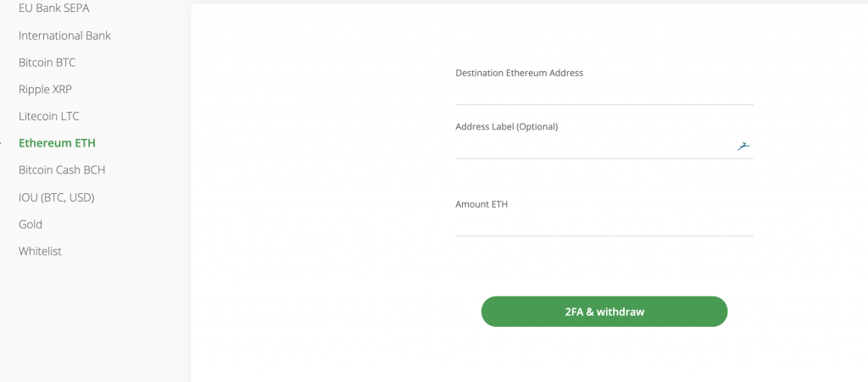Click the Amount ETH label text
868x382 pixels.
[481, 204]
